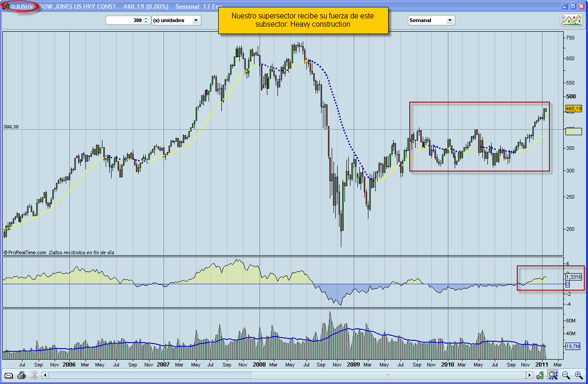This screenshot has width=588, height=384.
Task: Zoom out with the minus magnifier
Action: pyautogui.click(x=566, y=375)
